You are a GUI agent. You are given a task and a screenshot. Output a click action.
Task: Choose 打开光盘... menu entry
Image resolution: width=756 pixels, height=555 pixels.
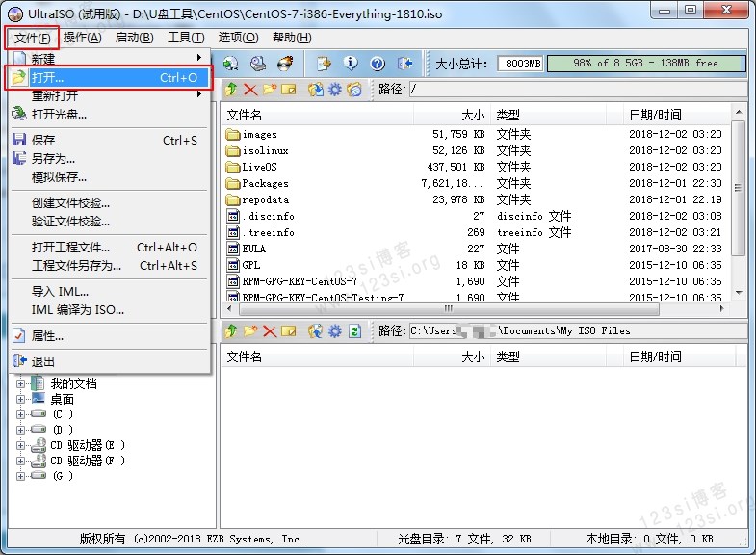[110, 115]
